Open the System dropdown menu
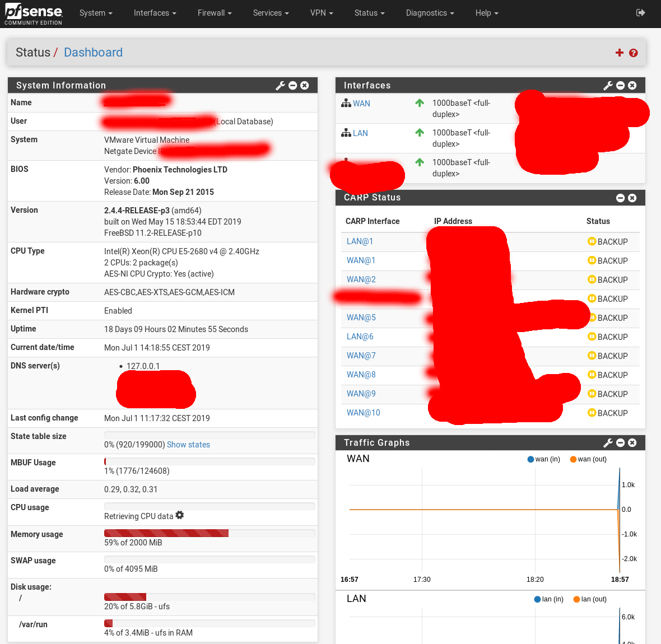This screenshot has height=644, width=661. (96, 13)
